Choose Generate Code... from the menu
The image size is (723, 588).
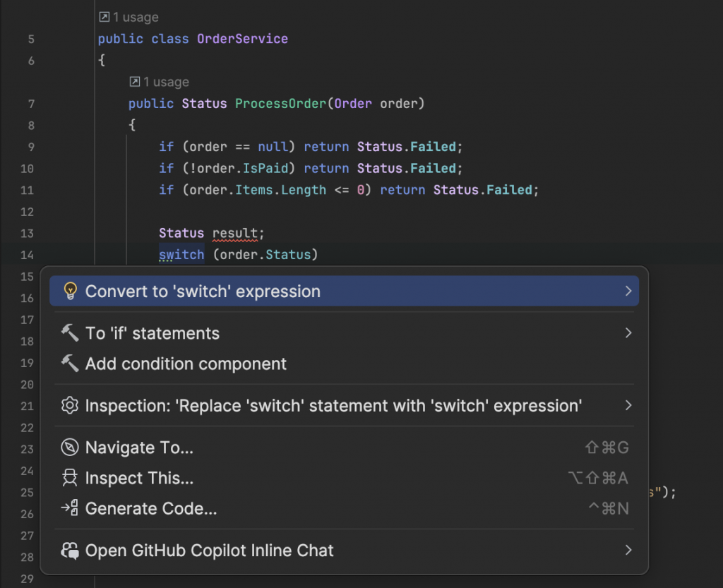click(x=151, y=508)
